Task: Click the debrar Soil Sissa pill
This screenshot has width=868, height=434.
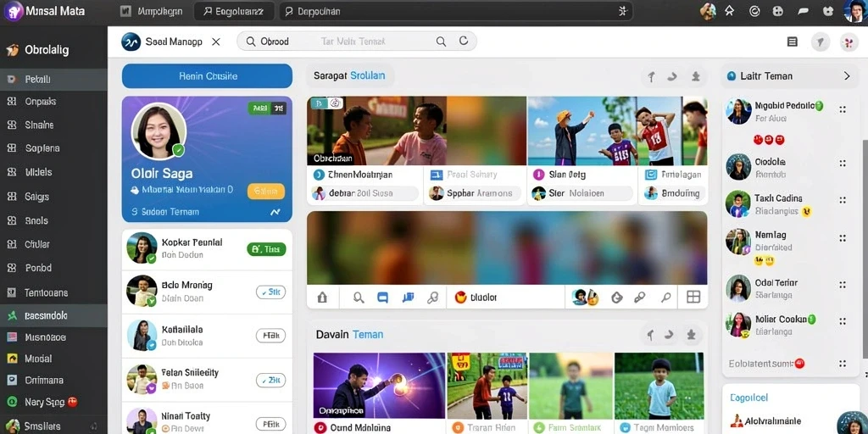Action: (x=364, y=193)
